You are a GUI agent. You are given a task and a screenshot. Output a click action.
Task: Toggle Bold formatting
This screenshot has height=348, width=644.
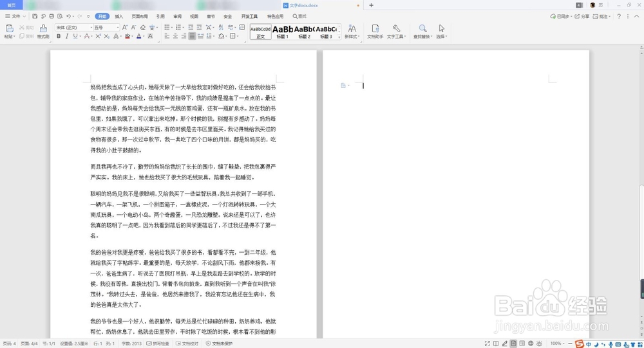(x=59, y=36)
